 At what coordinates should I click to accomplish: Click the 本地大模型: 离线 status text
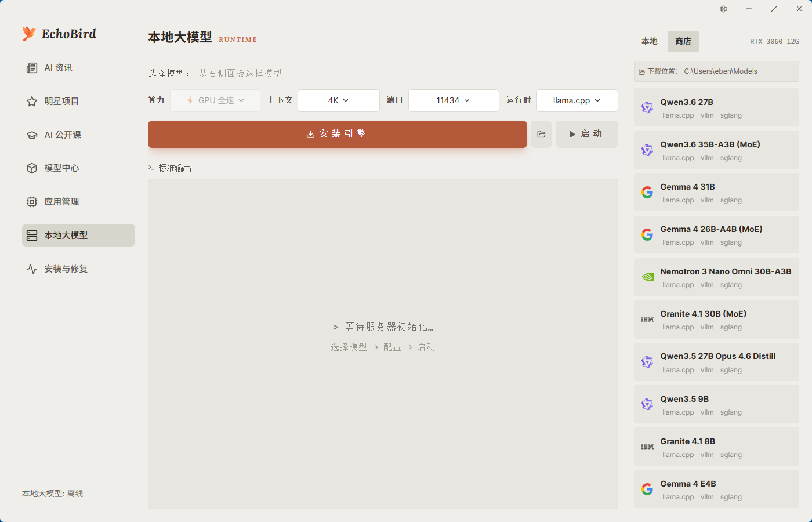[x=53, y=494]
